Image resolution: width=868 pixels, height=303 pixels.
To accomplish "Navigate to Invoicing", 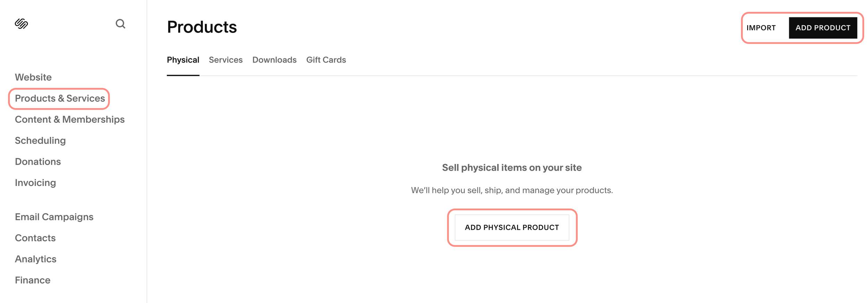I will pos(35,183).
